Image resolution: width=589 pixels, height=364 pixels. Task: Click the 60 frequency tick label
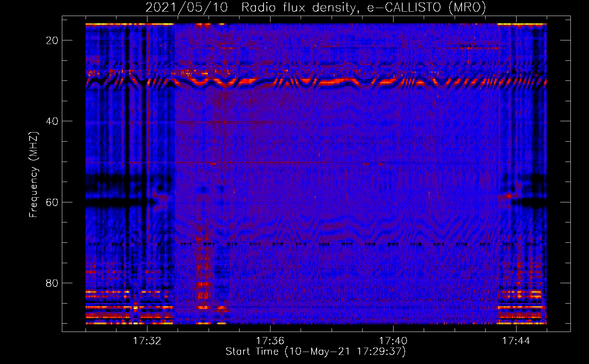click(x=52, y=202)
